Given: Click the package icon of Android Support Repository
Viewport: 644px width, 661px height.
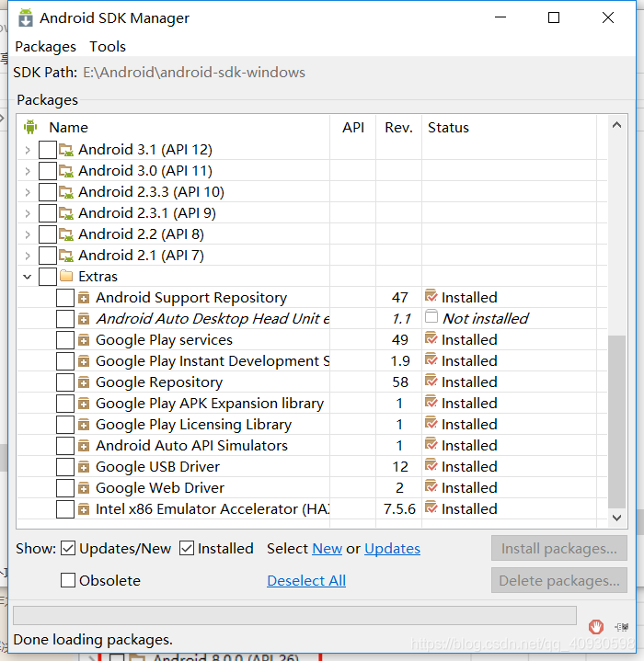Looking at the screenshot, I should pyautogui.click(x=84, y=298).
